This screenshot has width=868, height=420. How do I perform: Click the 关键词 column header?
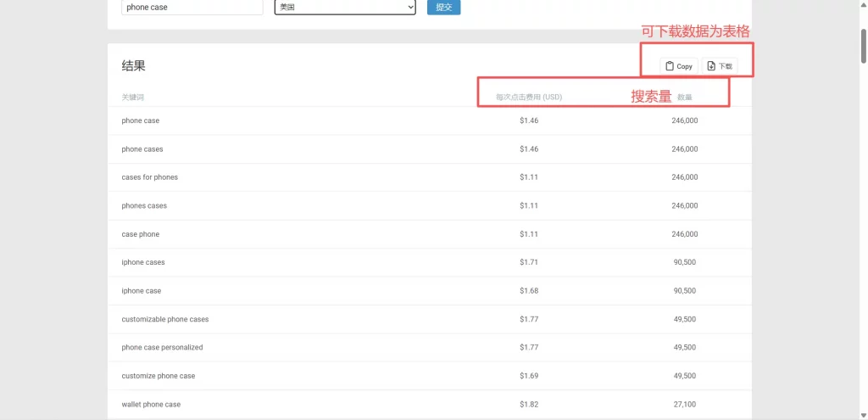click(x=133, y=98)
